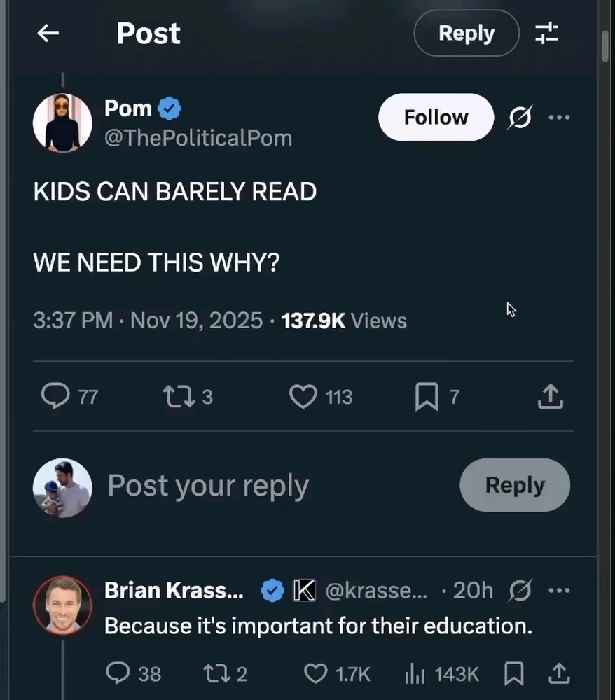Submit reply with the gray Reply button

pyautogui.click(x=514, y=485)
